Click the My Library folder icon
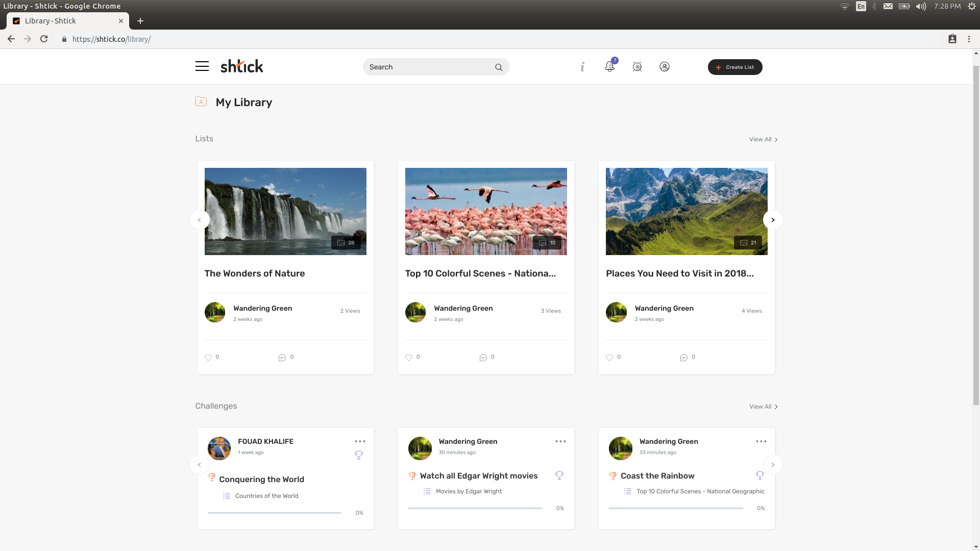Screen dimensions: 980x551 [x=201, y=102]
